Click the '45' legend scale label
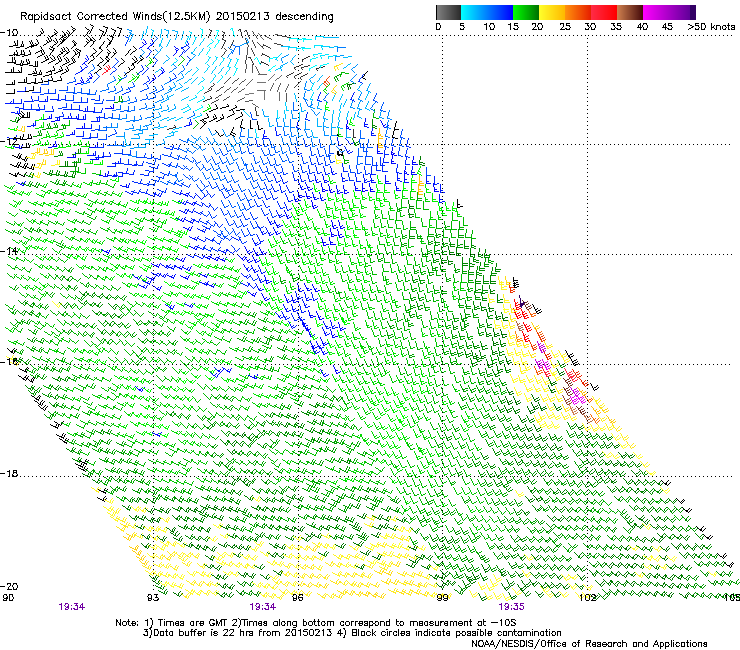Image resolution: width=740 pixels, height=650 pixels. click(x=667, y=27)
